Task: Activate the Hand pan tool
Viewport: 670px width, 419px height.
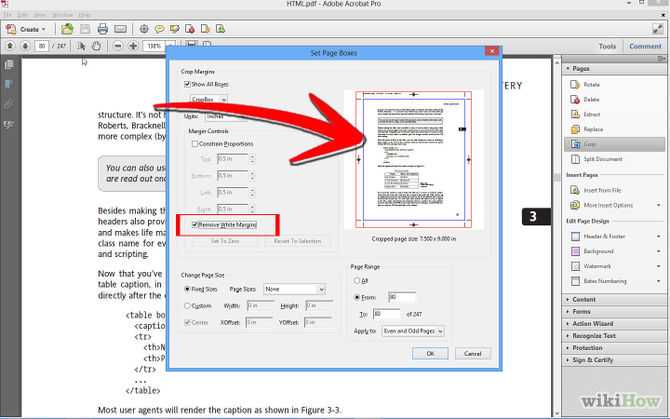Action: 97,46
